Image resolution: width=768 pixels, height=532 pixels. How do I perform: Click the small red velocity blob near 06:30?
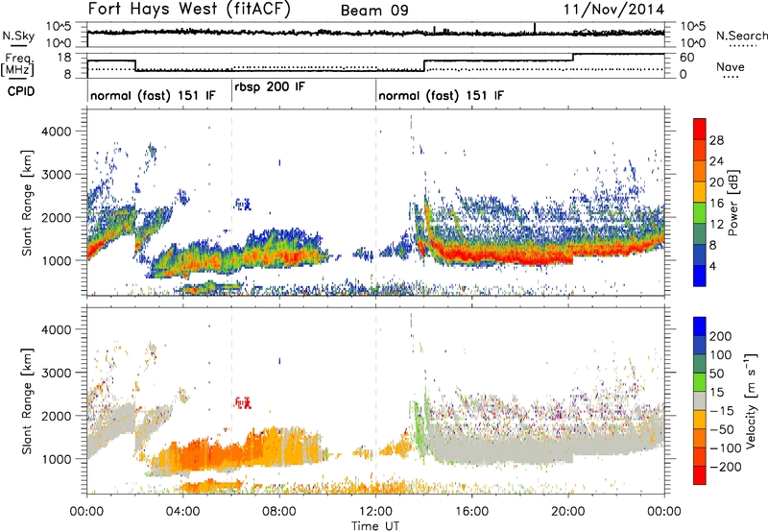[x=244, y=402]
